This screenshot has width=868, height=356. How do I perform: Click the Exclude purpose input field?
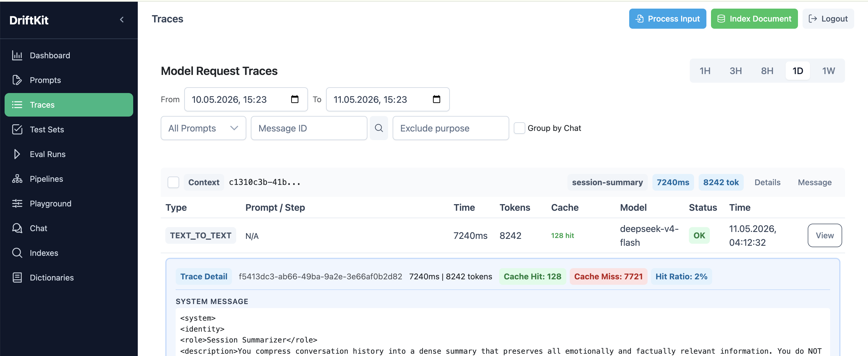tap(451, 128)
